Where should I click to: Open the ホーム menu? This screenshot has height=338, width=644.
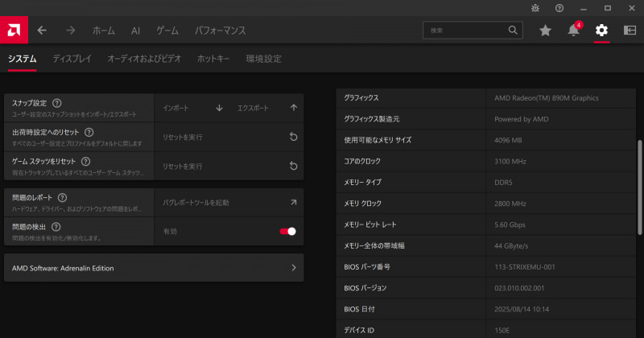pos(104,31)
